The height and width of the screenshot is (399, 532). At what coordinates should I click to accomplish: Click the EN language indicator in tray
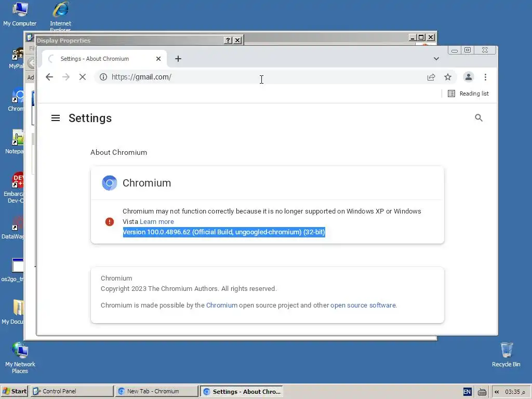click(x=467, y=392)
